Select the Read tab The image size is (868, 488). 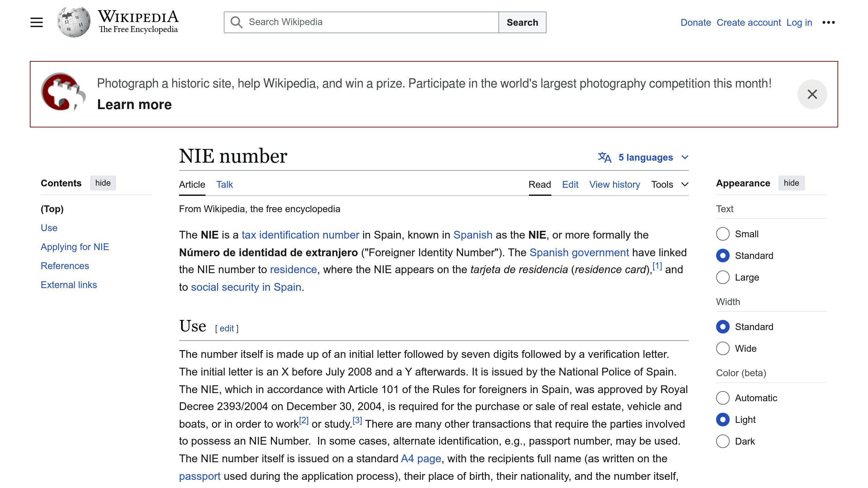click(540, 184)
